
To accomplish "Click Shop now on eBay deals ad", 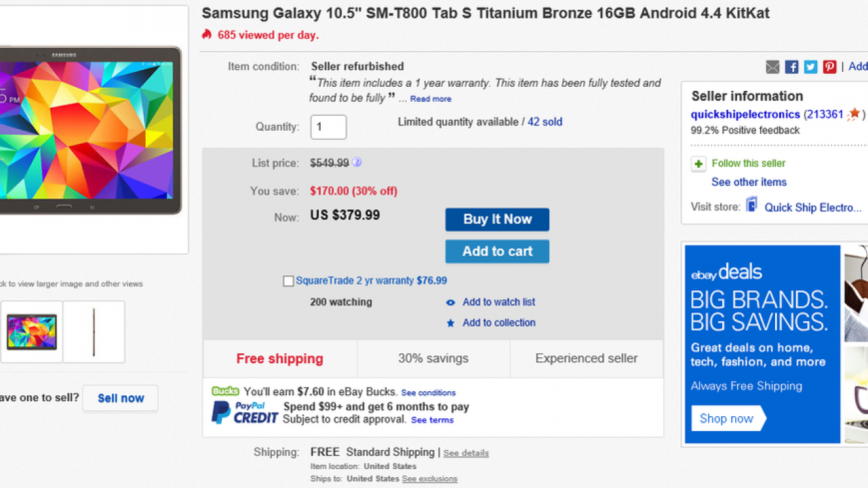I will pos(726,419).
